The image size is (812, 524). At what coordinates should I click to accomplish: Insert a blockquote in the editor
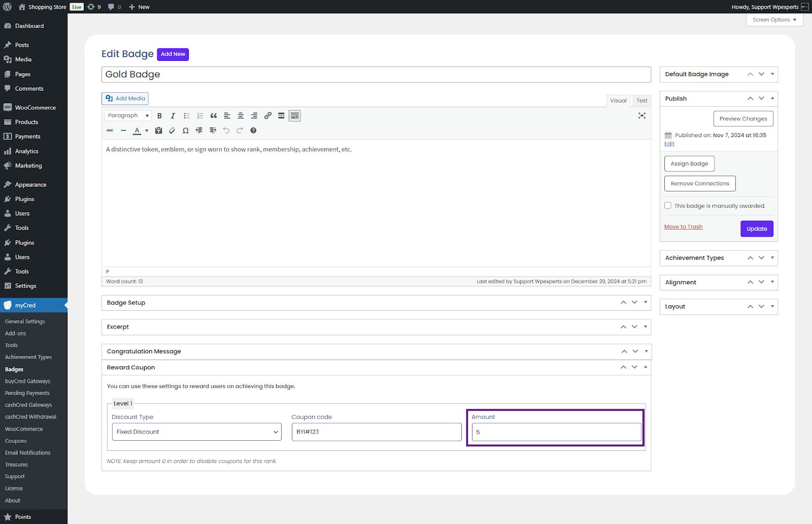click(x=214, y=116)
